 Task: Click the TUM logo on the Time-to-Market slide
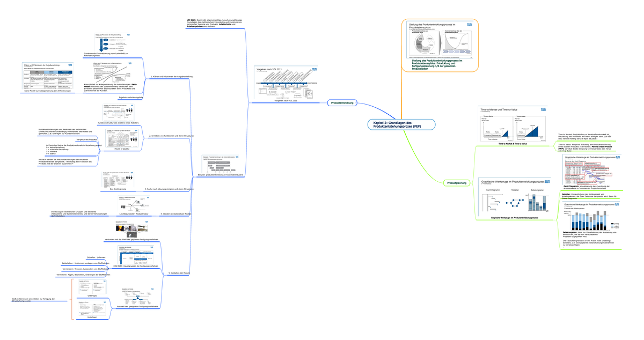[543, 110]
